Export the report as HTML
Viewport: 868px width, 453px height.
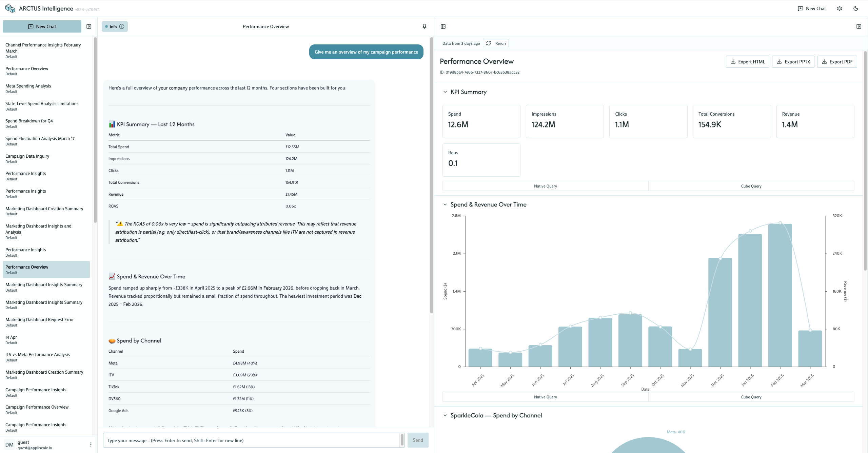pos(748,62)
